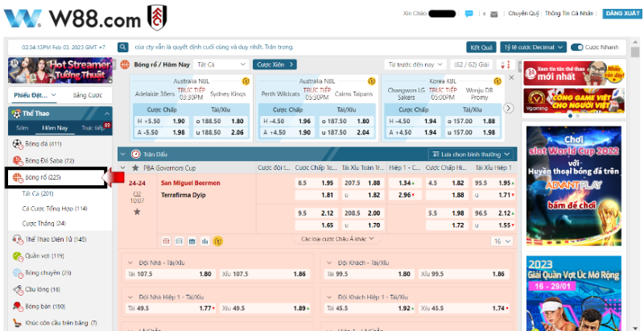Collapse the Đội Khách - Tài/Xỉu market
This screenshot has height=331, width=644.
329,263
